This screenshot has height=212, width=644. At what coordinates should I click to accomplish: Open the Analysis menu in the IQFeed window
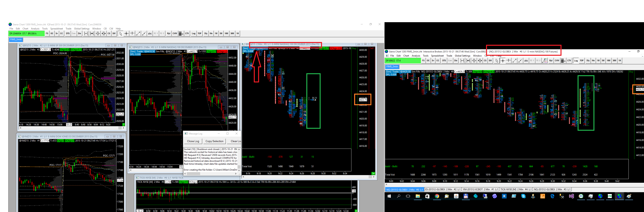pos(35,29)
